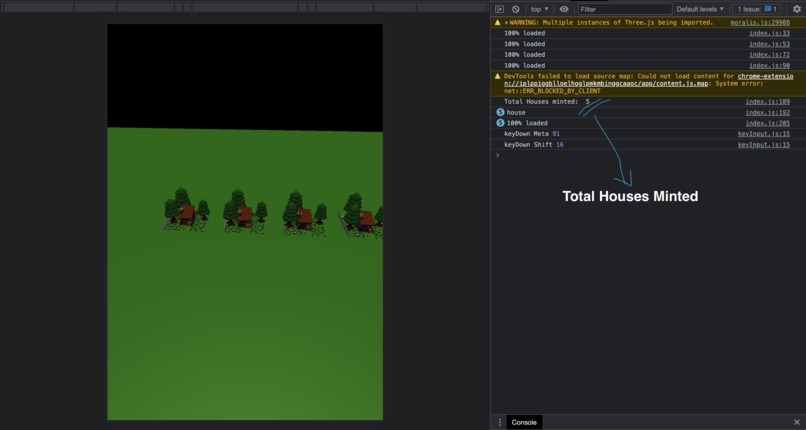806x430 pixels.
Task: Click the first '100% loaded' log line
Action: [524, 33]
